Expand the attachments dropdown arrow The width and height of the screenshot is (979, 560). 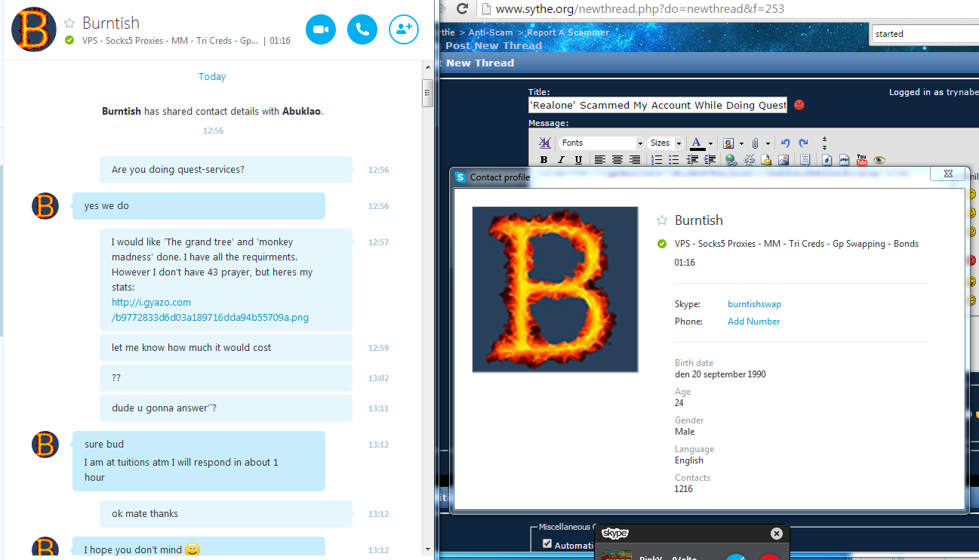768,143
